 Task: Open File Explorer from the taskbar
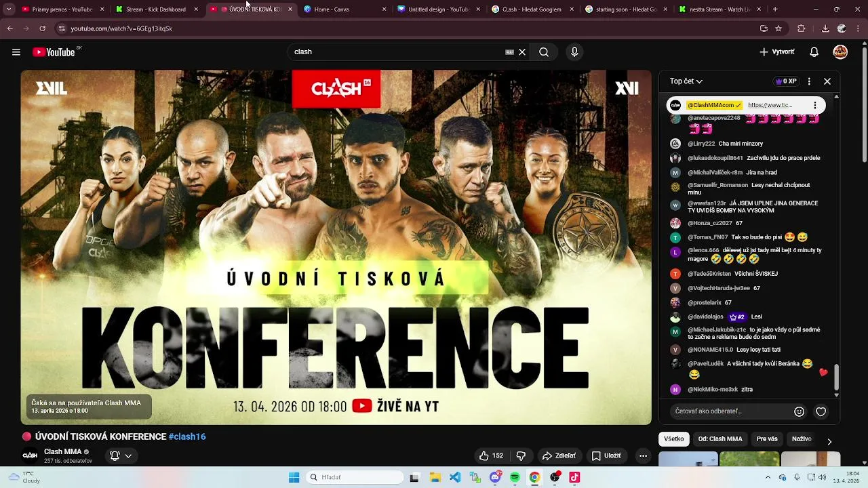(434, 477)
